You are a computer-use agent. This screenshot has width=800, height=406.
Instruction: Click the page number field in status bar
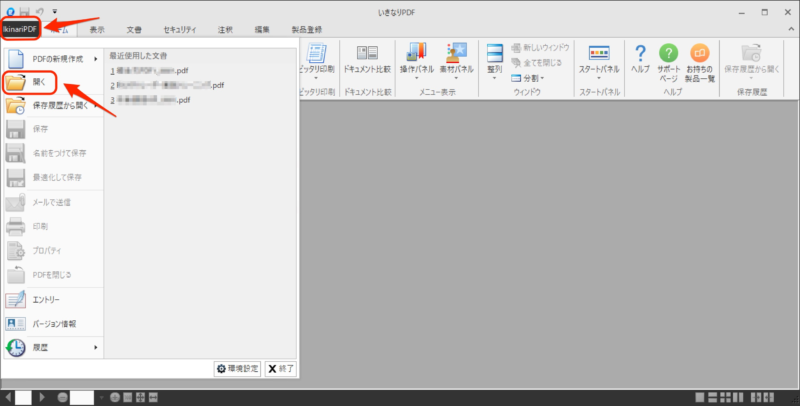click(23, 397)
